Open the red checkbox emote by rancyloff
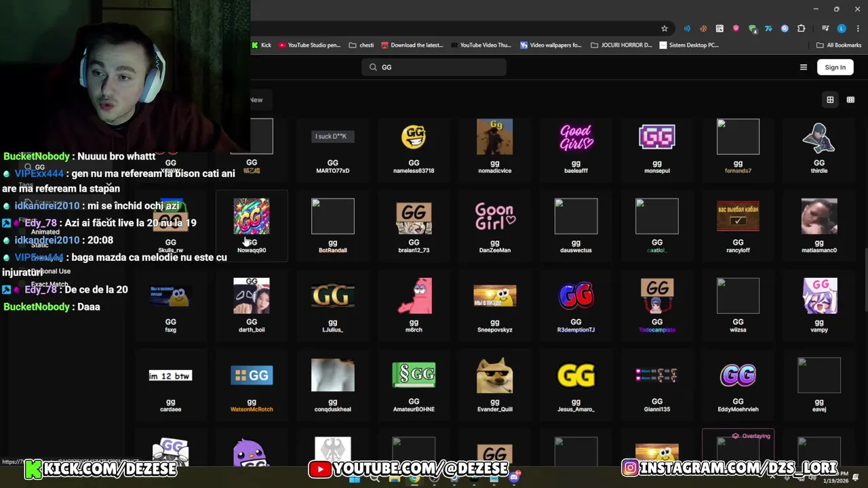The width and height of the screenshot is (868, 488). click(x=738, y=216)
